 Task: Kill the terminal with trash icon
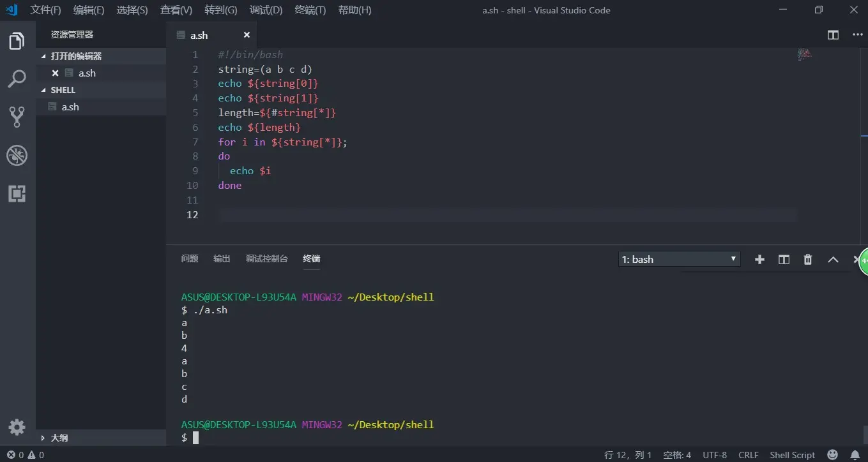tap(808, 259)
